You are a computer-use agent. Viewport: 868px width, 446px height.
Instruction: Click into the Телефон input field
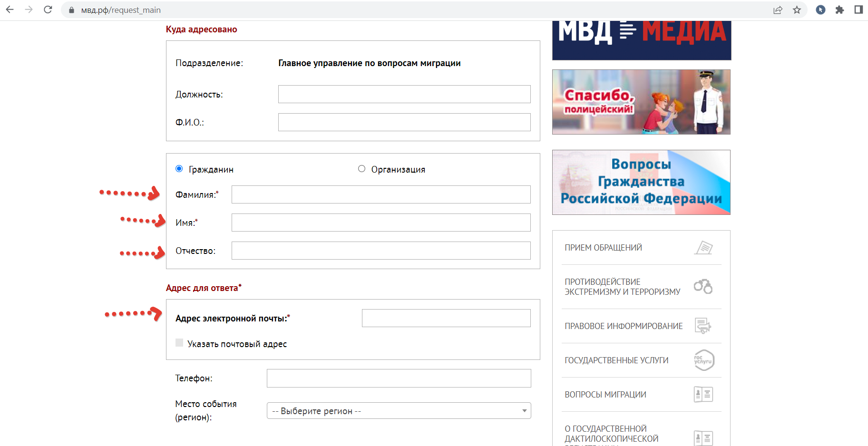(399, 378)
